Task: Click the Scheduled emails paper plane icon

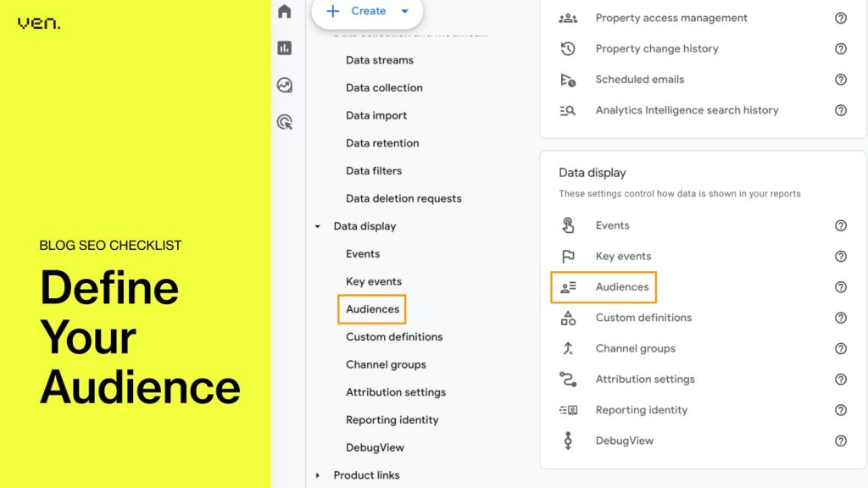Action: pos(568,79)
